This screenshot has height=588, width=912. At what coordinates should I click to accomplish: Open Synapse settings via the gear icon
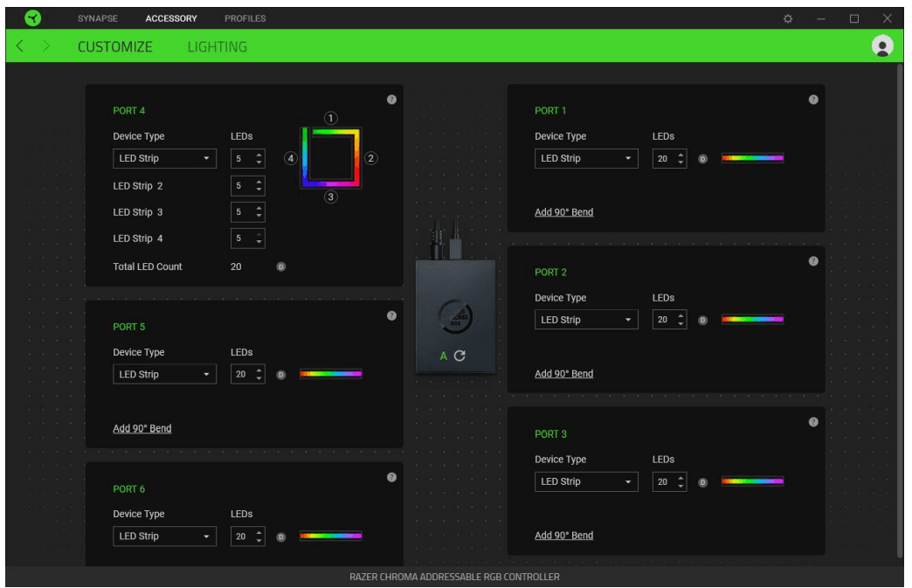[x=787, y=17]
